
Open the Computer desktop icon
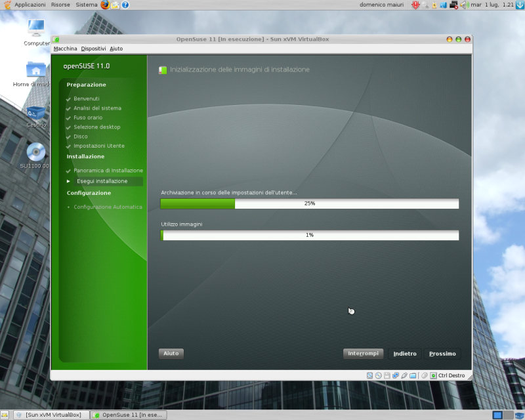click(x=35, y=30)
